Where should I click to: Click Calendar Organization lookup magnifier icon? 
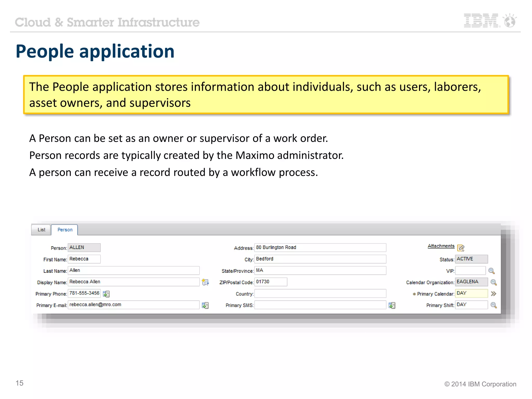click(x=494, y=282)
